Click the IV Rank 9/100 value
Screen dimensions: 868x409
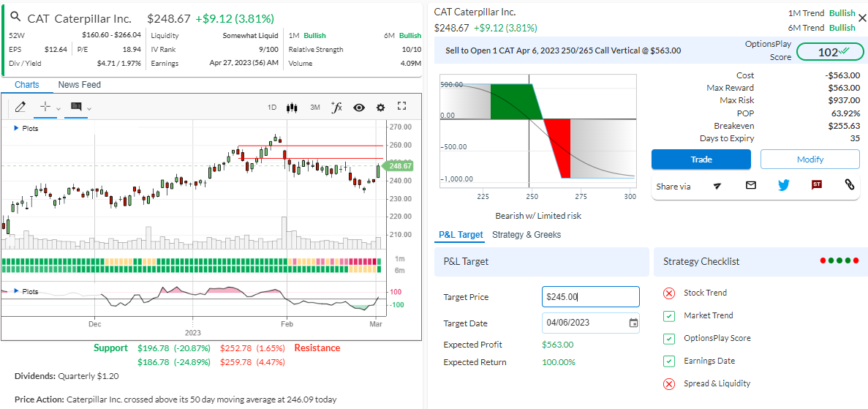[268, 49]
